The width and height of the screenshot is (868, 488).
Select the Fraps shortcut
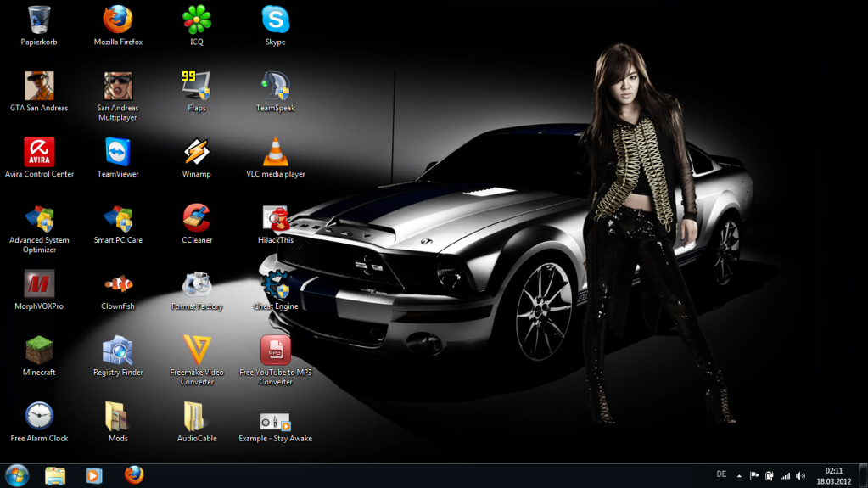click(197, 87)
